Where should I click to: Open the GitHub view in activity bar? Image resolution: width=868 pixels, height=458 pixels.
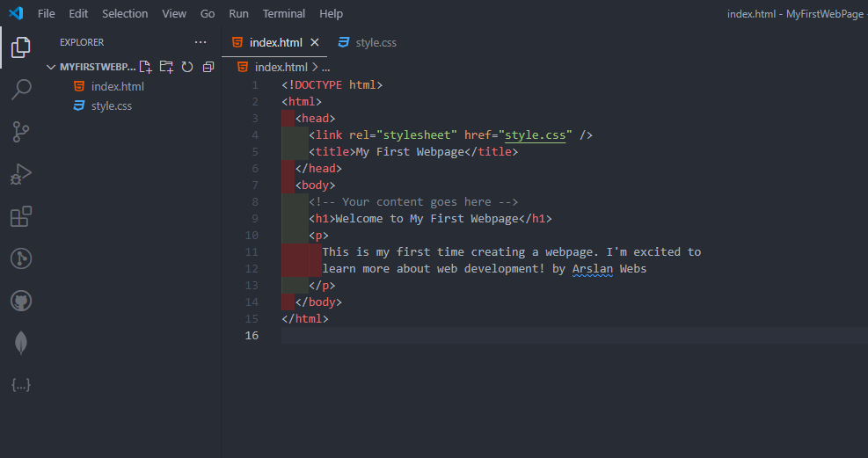[20, 301]
